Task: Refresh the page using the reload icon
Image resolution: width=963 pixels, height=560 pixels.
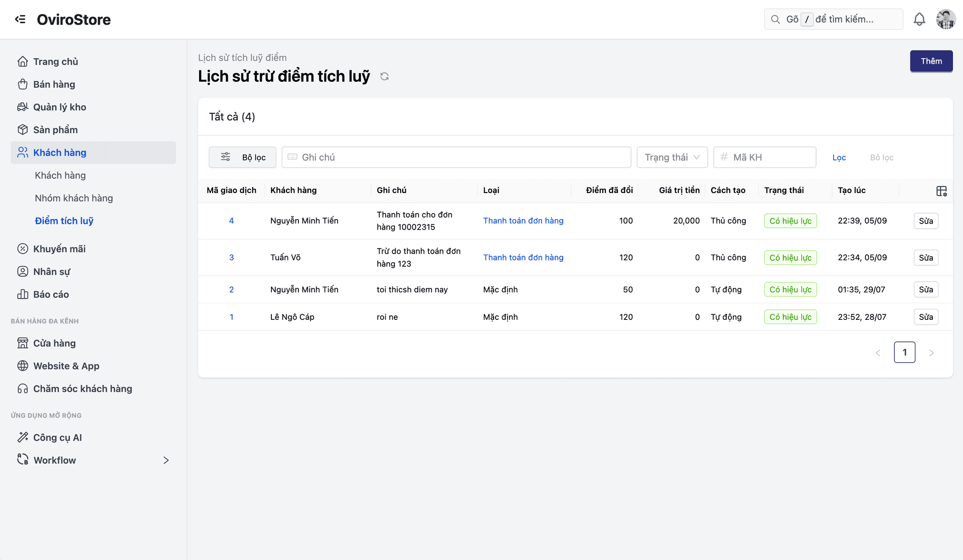Action: (x=384, y=76)
